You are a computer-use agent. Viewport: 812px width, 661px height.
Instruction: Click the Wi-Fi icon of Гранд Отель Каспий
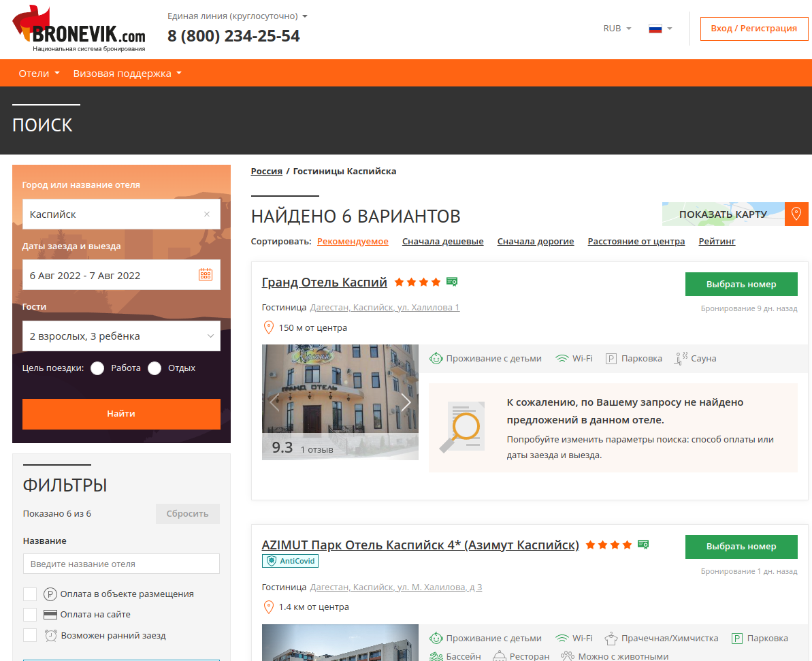point(562,359)
